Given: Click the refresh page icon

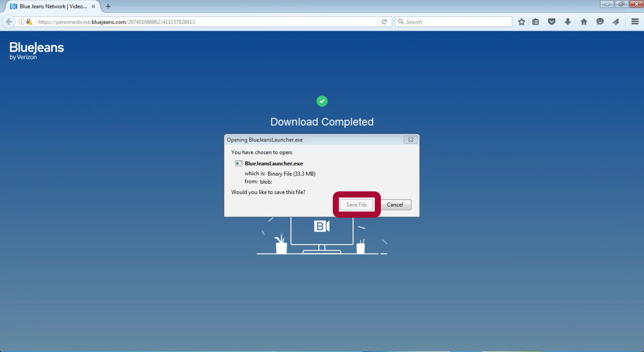Looking at the screenshot, I should [x=384, y=22].
